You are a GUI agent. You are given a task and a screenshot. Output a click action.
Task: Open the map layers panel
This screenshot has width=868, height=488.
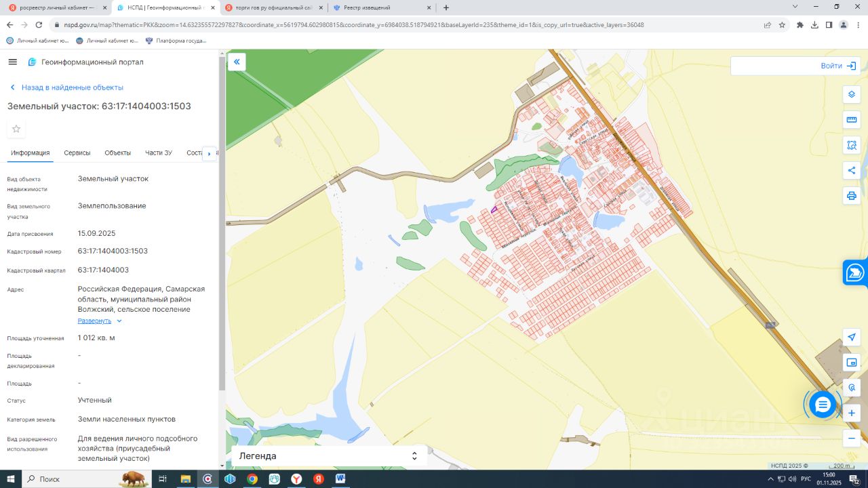tap(852, 94)
